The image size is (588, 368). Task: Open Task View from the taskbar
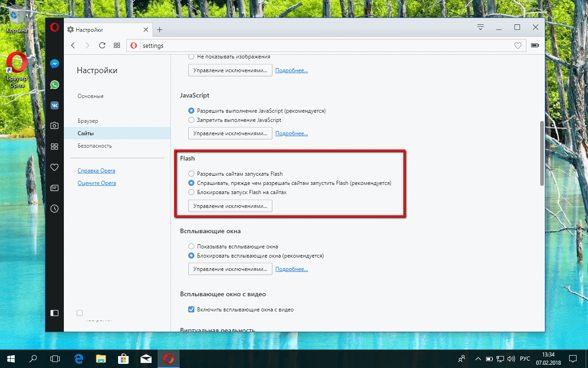click(x=55, y=358)
